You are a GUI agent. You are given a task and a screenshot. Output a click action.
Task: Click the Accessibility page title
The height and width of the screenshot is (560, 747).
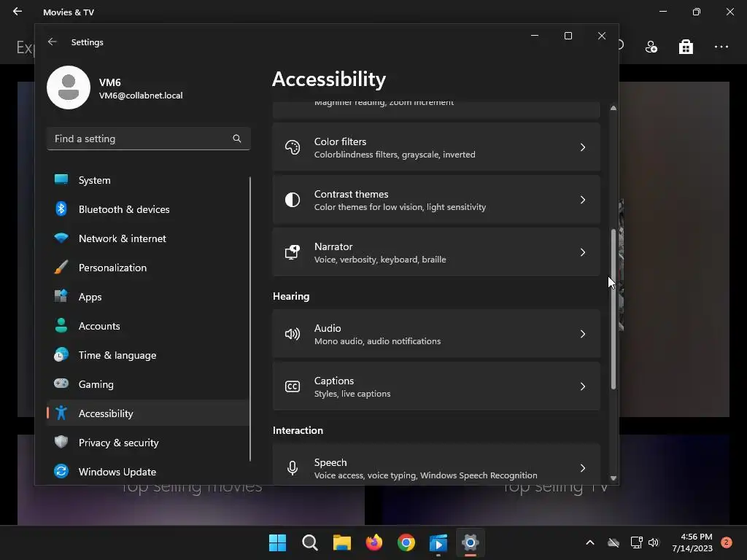point(329,79)
